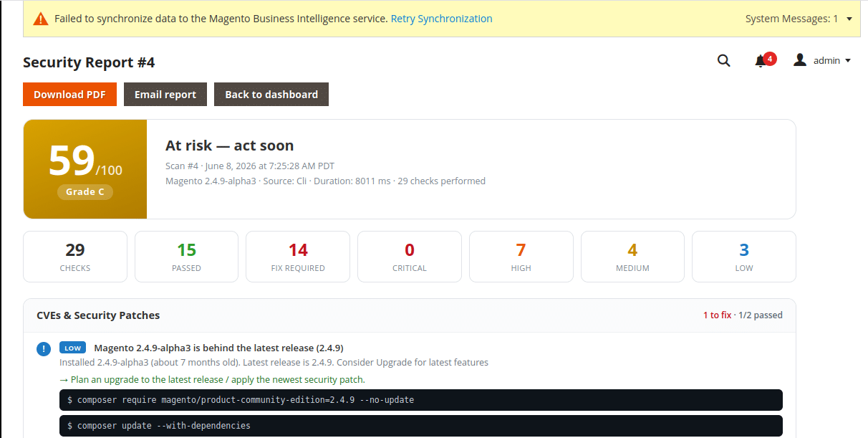The image size is (868, 438).
Task: Click the 'Plan an upgrade' recommendation text
Action: click(212, 380)
